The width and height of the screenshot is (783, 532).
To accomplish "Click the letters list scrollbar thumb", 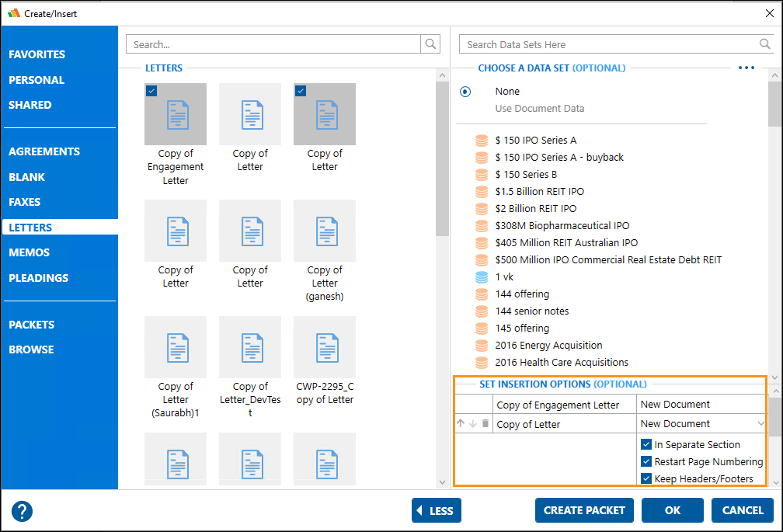I will (442, 158).
